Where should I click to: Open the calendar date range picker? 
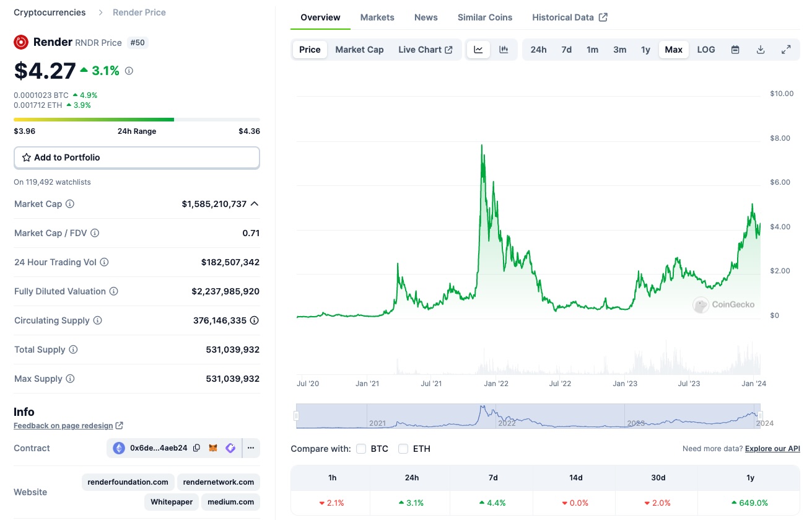735,50
